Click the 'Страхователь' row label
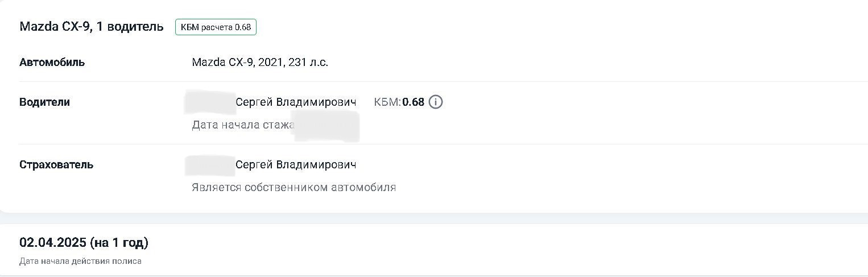868x277 pixels. click(56, 165)
